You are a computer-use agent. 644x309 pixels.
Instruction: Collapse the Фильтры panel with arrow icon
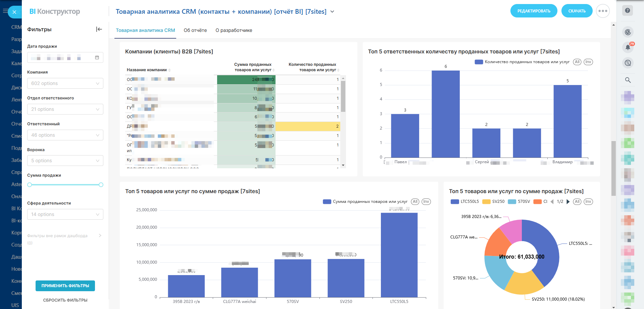[99, 29]
